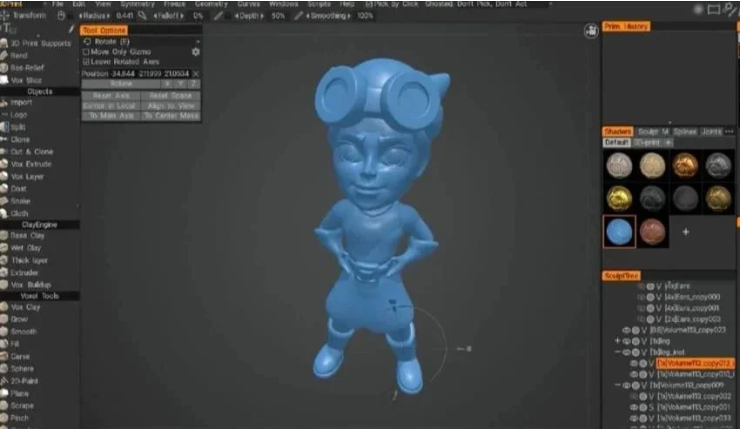Viewport: 740px width, 429px height.
Task: Toggle visibility of highlighted Volume13_copy012 layer
Action: [x=633, y=363]
